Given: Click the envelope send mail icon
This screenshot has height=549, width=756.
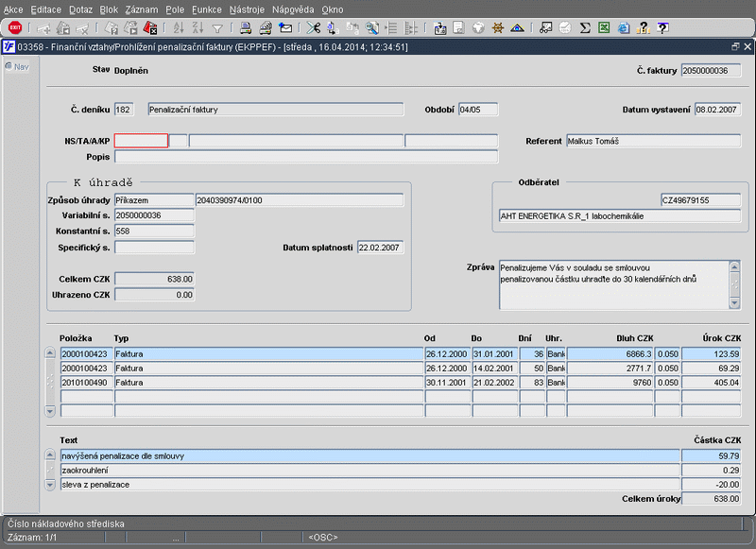Looking at the screenshot, I should tap(285, 28).
